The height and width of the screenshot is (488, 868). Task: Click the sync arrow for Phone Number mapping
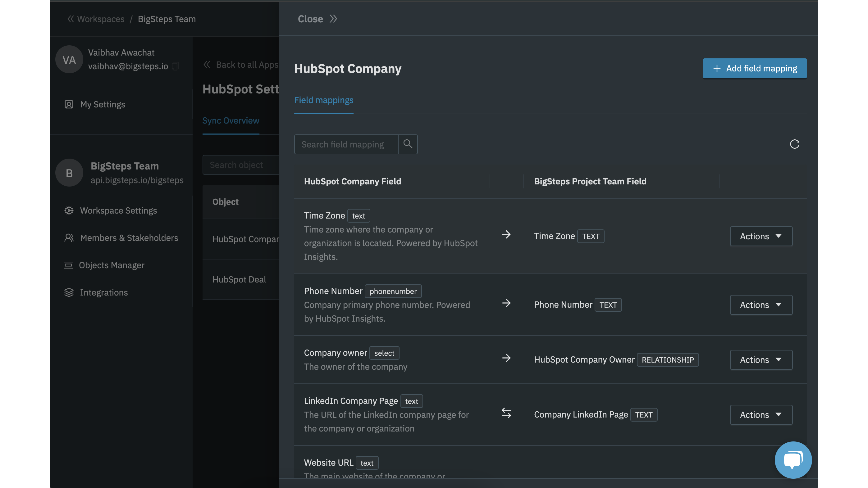pos(506,303)
